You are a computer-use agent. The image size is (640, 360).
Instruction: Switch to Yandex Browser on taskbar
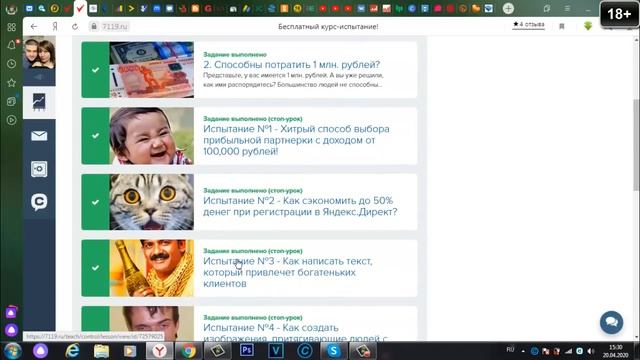coord(160,351)
